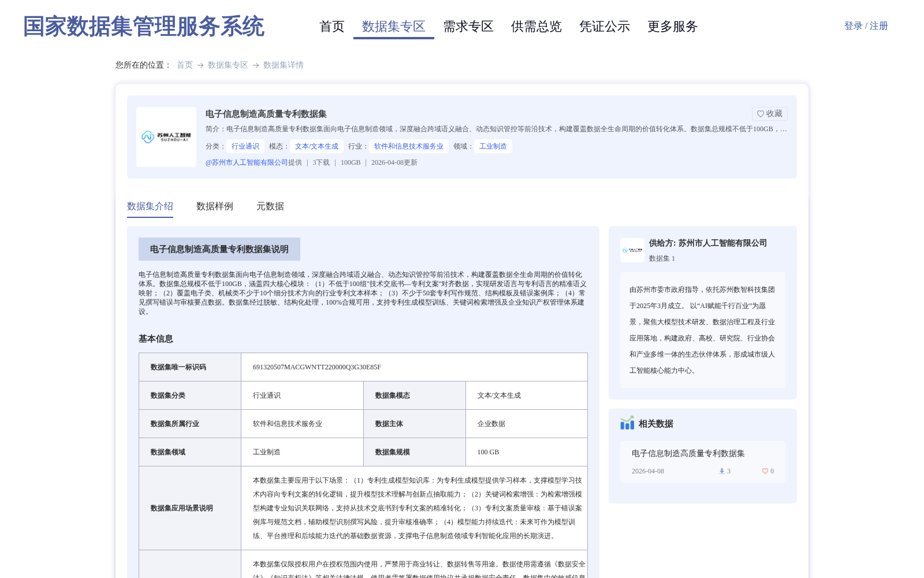Screen dimensions: 924x578
Task: Click the 供给方: 苏州市人工智能有限公司 title
Action: (708, 243)
